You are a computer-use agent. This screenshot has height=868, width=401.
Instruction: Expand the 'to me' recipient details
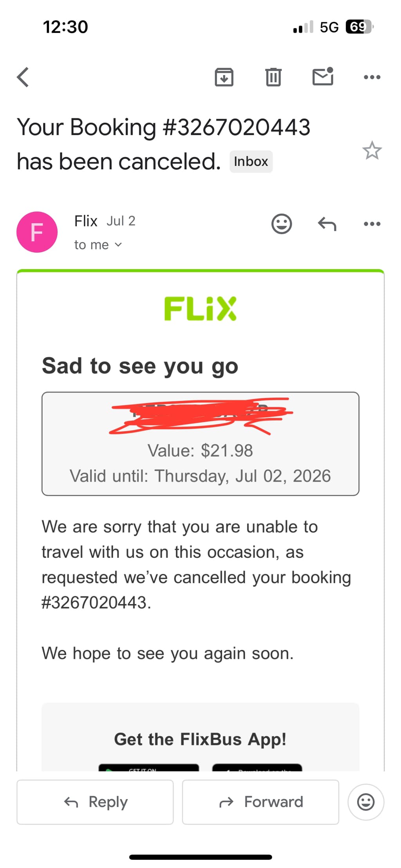[x=98, y=245]
